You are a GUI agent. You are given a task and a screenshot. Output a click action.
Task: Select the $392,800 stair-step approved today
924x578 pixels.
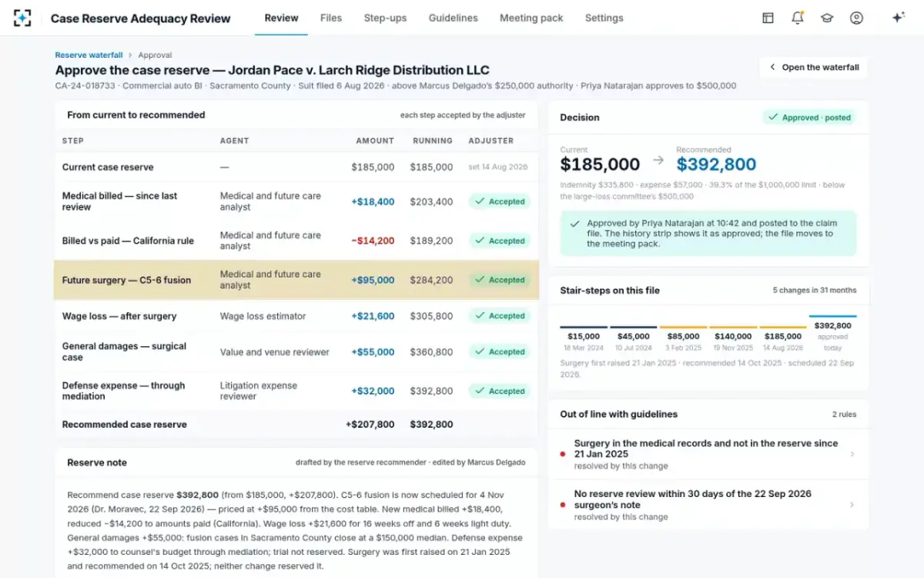(833, 334)
